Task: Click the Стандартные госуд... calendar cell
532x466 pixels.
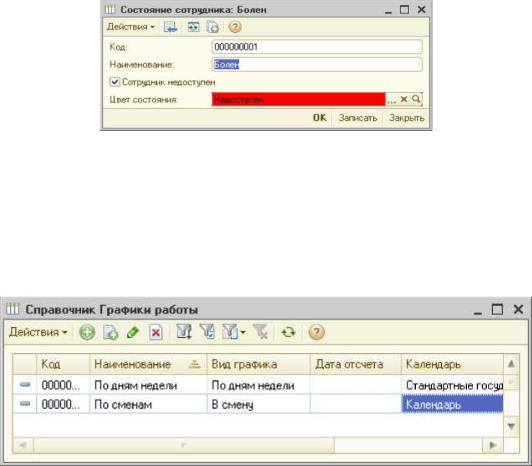Action: point(452,385)
